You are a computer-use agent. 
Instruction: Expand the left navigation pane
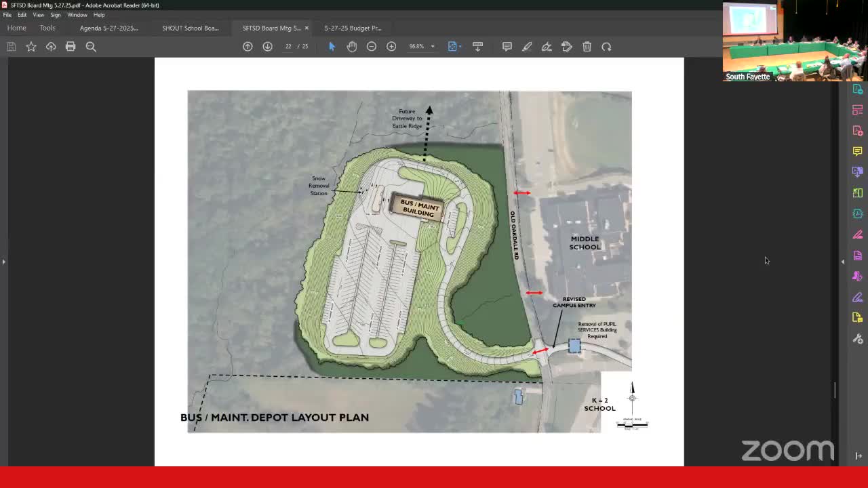3,261
